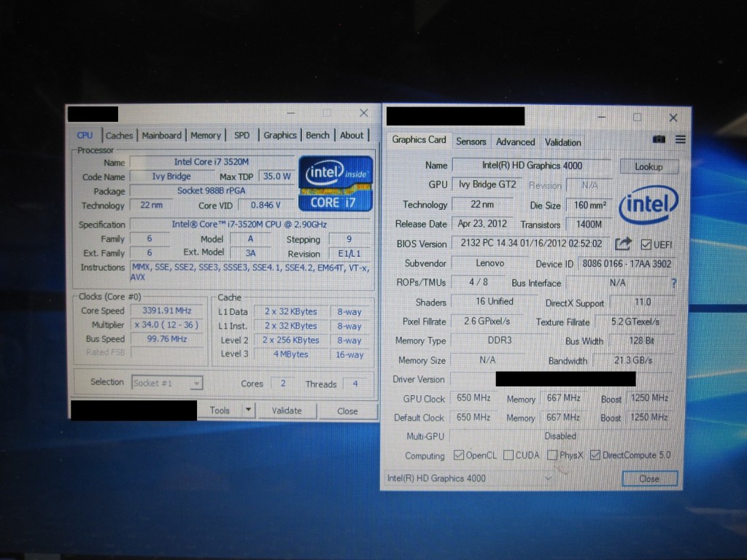Viewport: 747px width, 560px height.
Task: Show the About tab in CPU-Z
Action: [x=352, y=135]
